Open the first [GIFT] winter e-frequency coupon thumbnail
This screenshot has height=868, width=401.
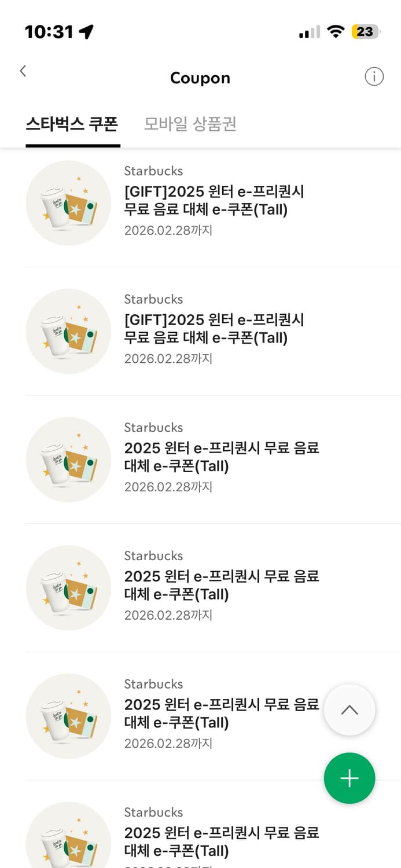68,202
